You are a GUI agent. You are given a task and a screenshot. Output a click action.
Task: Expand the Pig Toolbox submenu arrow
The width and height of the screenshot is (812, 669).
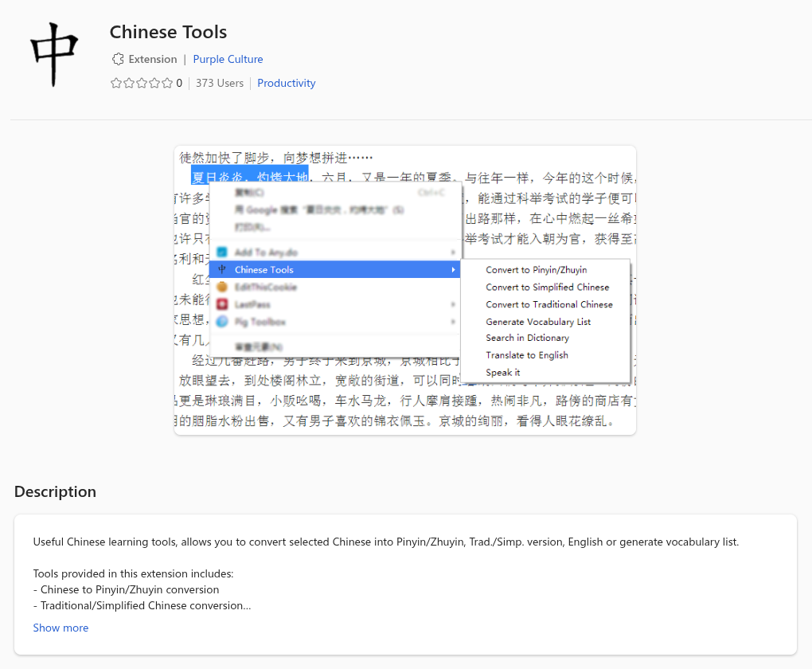tap(453, 322)
